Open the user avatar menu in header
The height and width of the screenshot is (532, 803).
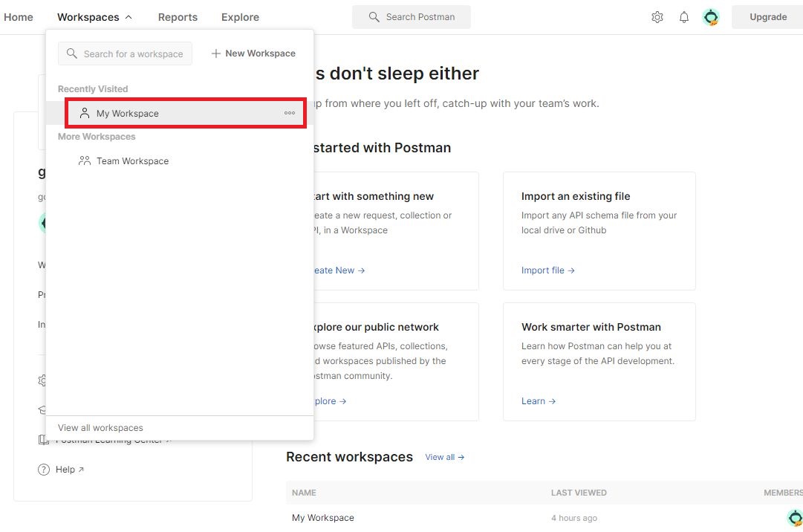click(710, 17)
